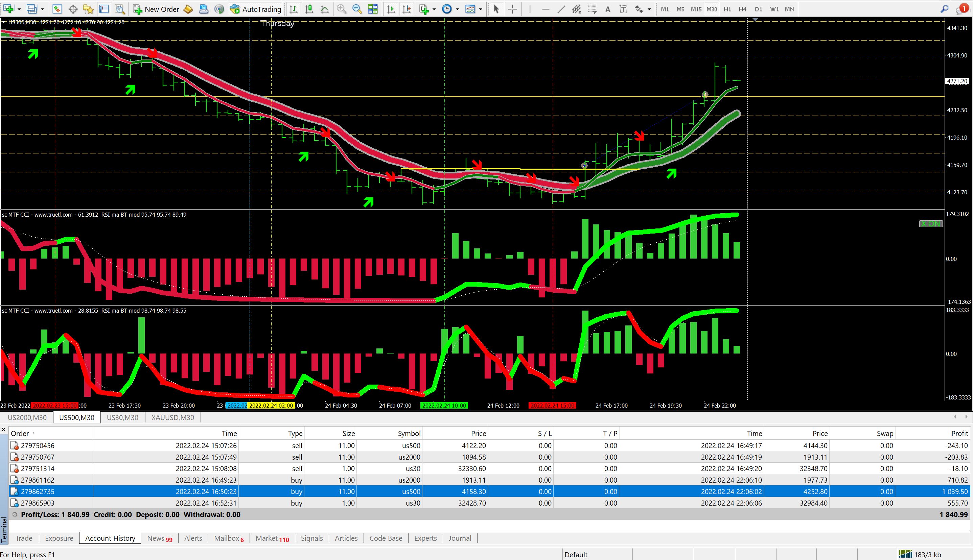Toggle the AutoTrading button
Screen dimensions: 973x560
point(256,9)
